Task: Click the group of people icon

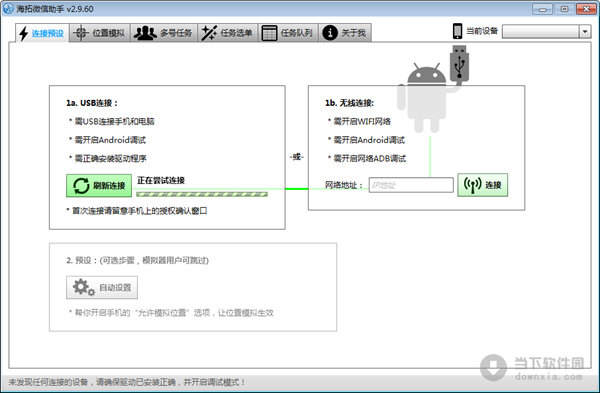Action: [145, 33]
